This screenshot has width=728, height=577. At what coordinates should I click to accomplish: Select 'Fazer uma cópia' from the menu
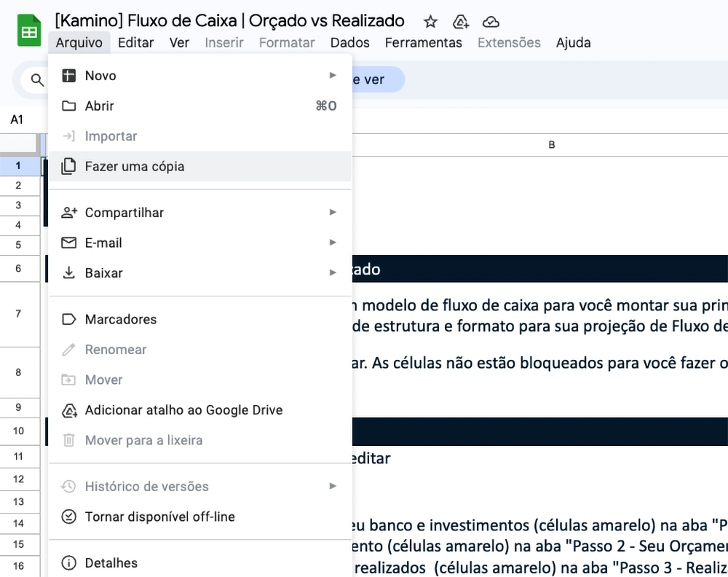pos(135,166)
